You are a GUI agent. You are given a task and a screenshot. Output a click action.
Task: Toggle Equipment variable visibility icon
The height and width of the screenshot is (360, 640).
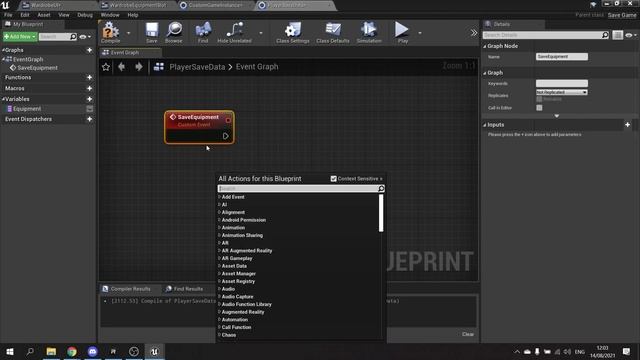[89, 109]
